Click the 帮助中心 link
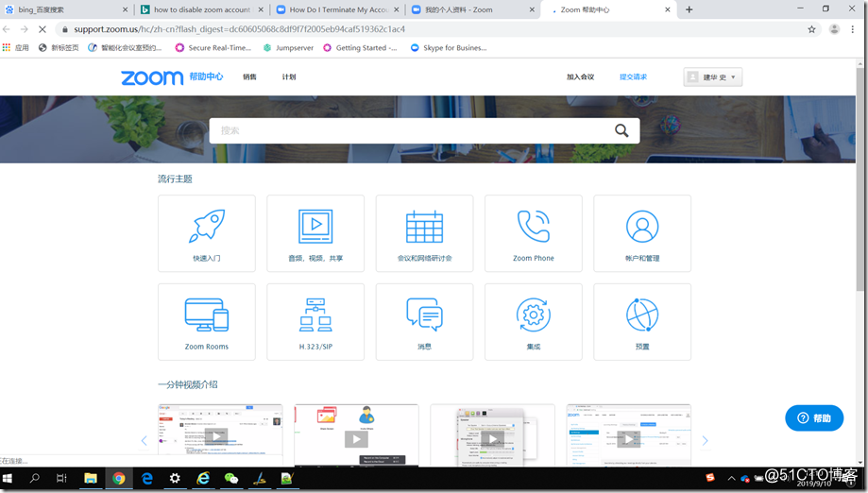The height and width of the screenshot is (493, 868). (x=206, y=76)
